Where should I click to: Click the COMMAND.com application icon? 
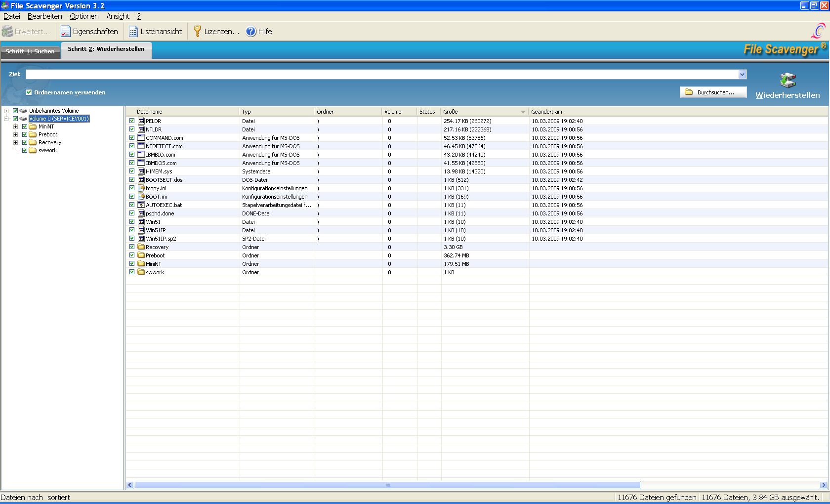[x=141, y=138]
